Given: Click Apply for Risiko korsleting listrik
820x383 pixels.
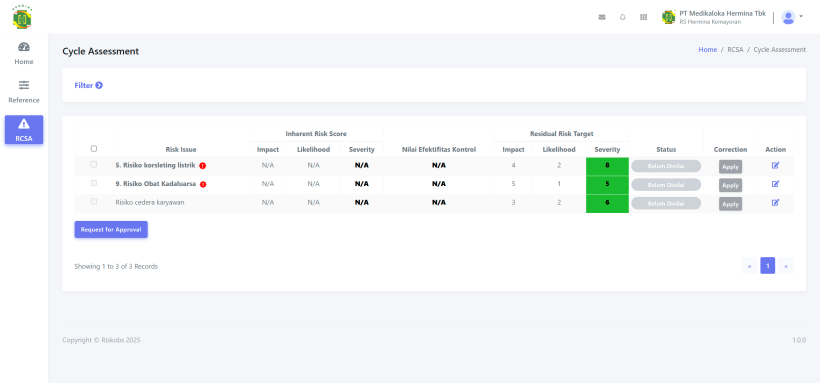Looking at the screenshot, I should point(730,167).
